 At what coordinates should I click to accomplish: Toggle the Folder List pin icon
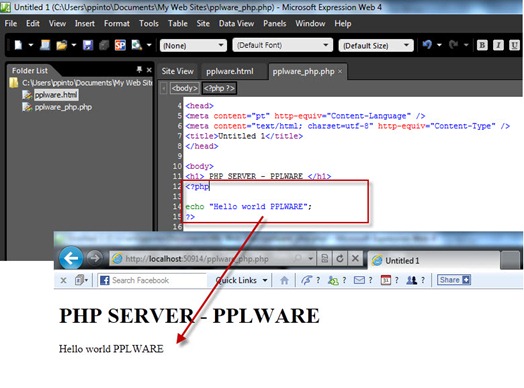coord(139,70)
